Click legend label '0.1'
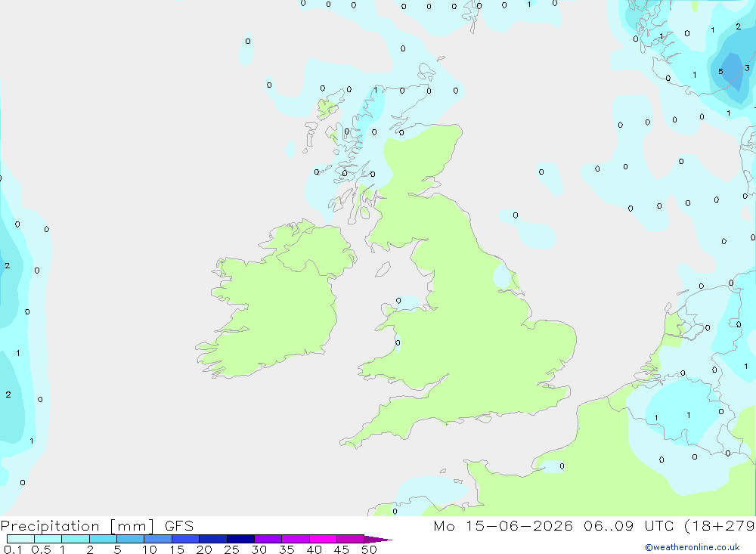The width and height of the screenshot is (756, 554). tap(13, 549)
